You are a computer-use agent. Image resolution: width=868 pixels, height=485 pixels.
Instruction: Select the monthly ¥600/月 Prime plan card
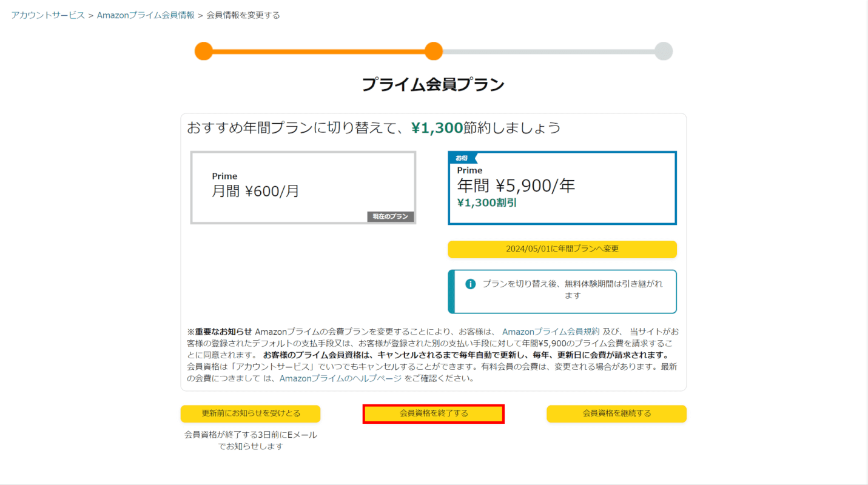[x=303, y=187]
